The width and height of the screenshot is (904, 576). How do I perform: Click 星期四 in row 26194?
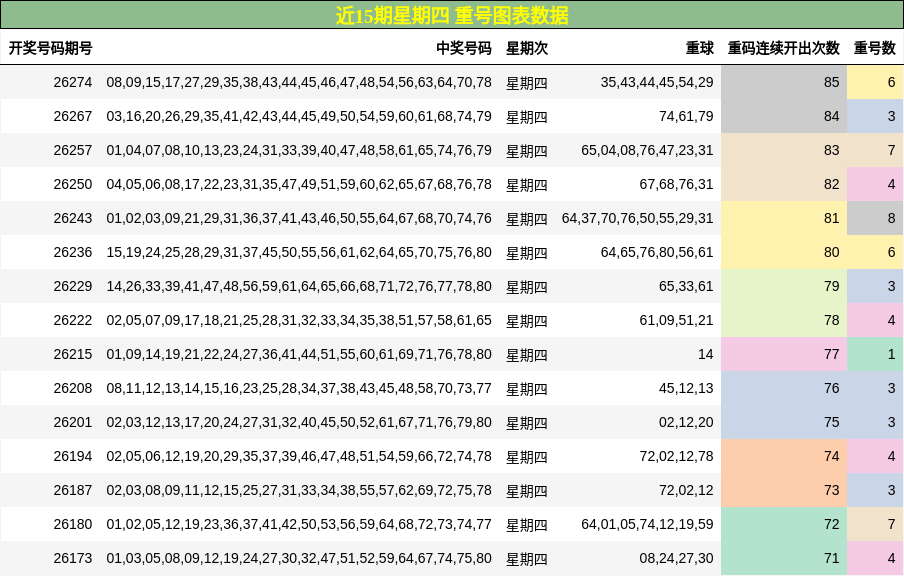click(527, 457)
